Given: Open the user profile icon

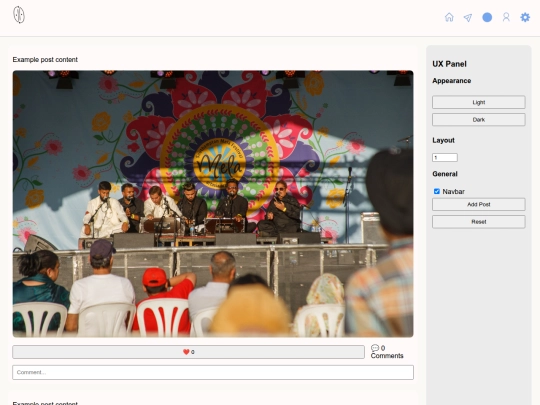Looking at the screenshot, I should point(506,17).
